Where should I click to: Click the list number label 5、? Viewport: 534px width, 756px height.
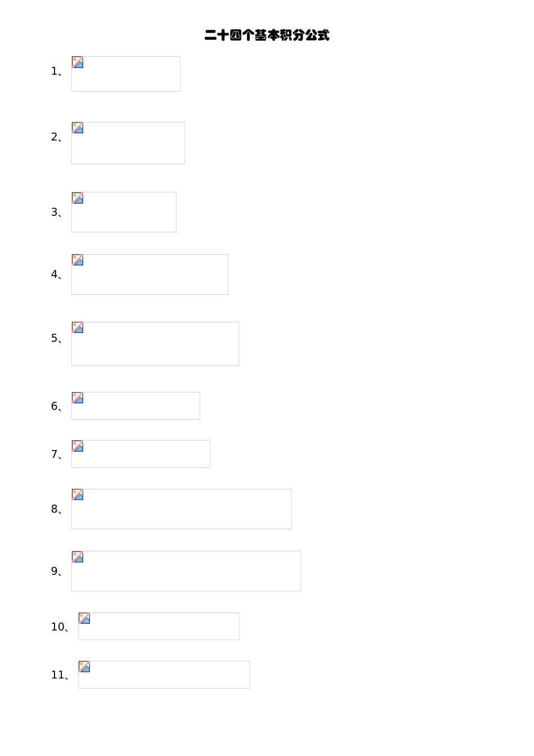(x=57, y=339)
